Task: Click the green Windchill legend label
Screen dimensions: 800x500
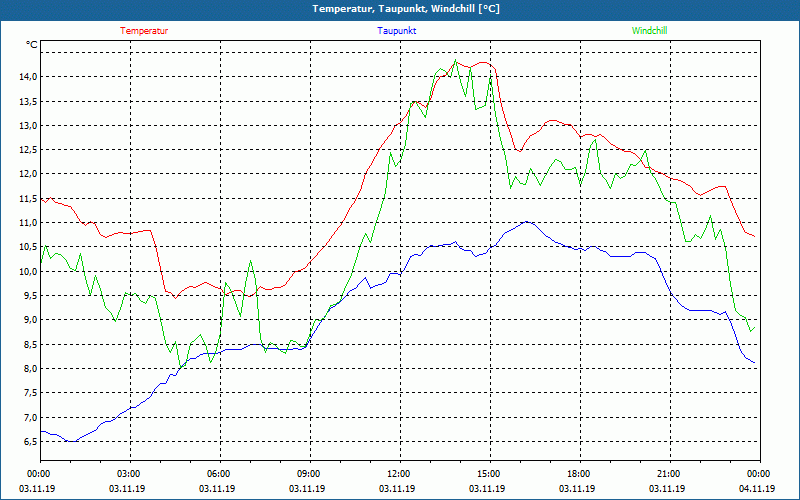Action: tap(649, 31)
